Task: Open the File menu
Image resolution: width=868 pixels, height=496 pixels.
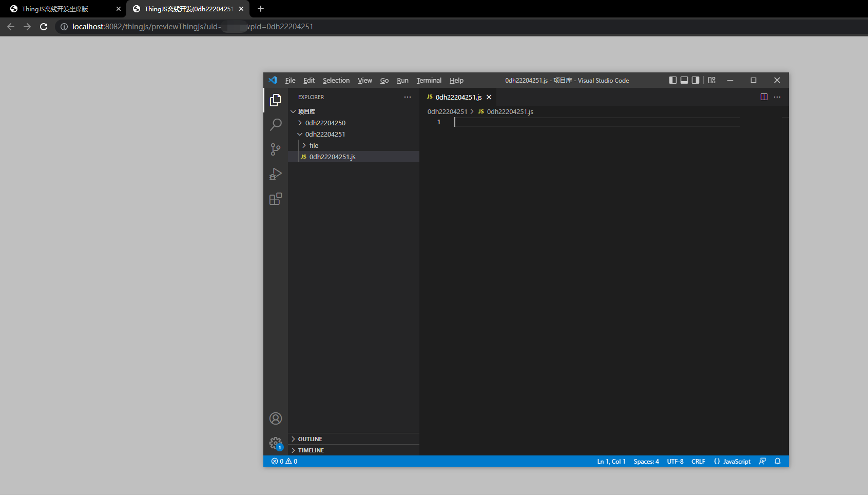Action: [290, 80]
